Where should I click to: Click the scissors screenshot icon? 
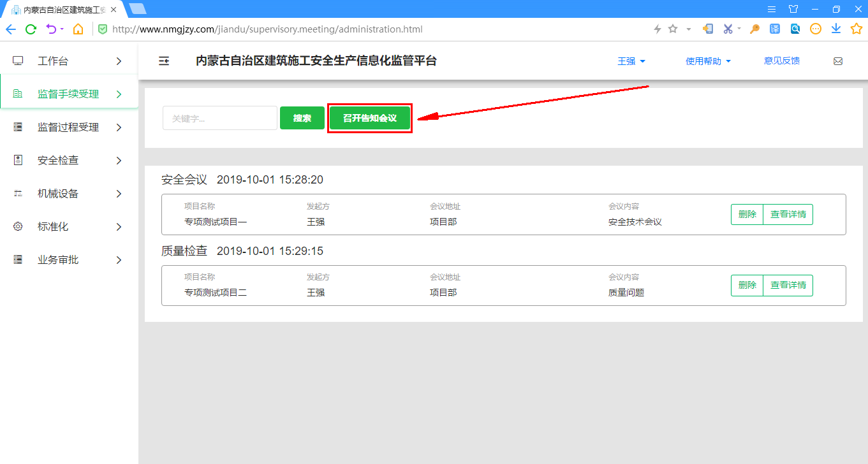[x=728, y=29]
